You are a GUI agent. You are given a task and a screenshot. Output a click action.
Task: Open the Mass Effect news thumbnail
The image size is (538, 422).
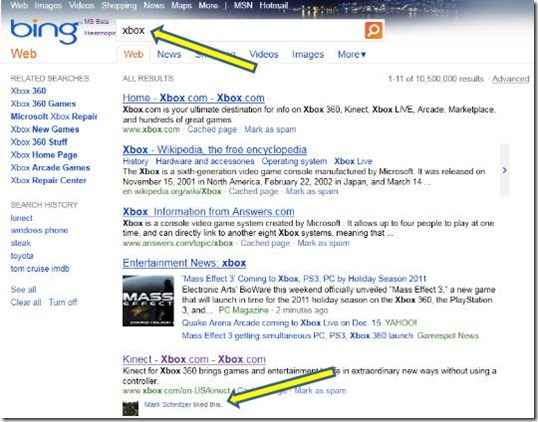pos(148,301)
